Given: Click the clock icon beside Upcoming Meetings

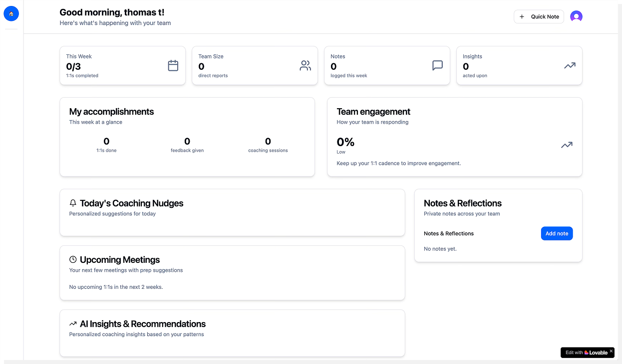Looking at the screenshot, I should (73, 259).
